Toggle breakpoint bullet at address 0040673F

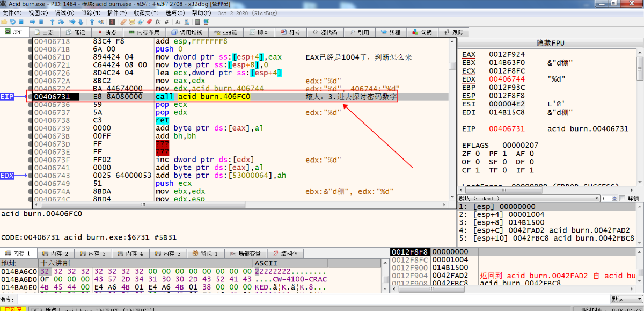30,160
